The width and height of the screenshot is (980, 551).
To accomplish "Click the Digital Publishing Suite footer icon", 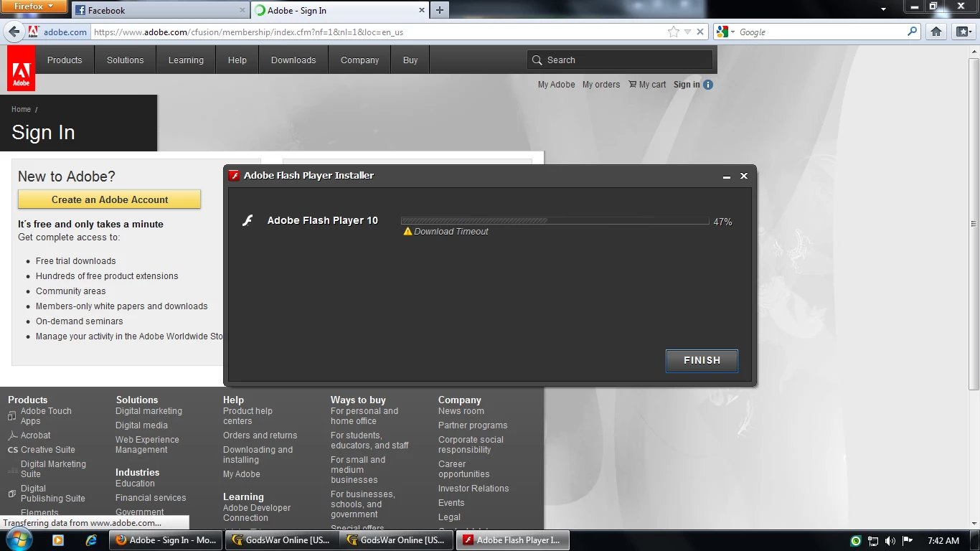I will pyautogui.click(x=12, y=494).
